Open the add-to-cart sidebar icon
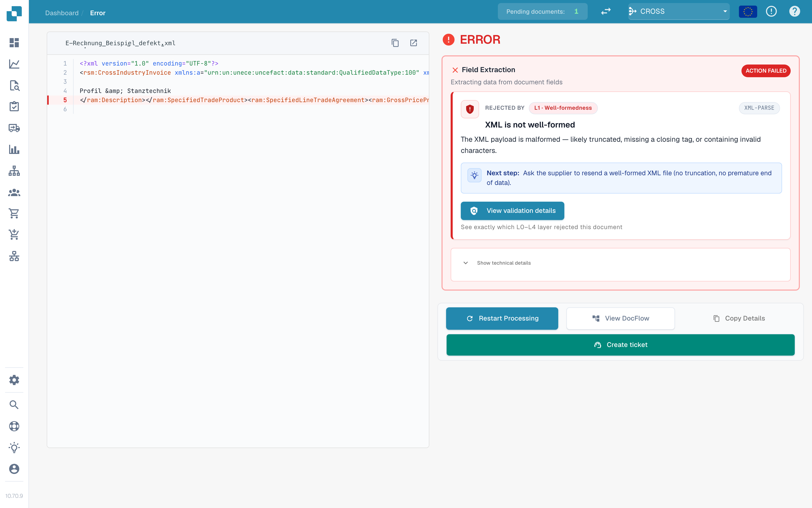The image size is (812, 508). click(14, 234)
